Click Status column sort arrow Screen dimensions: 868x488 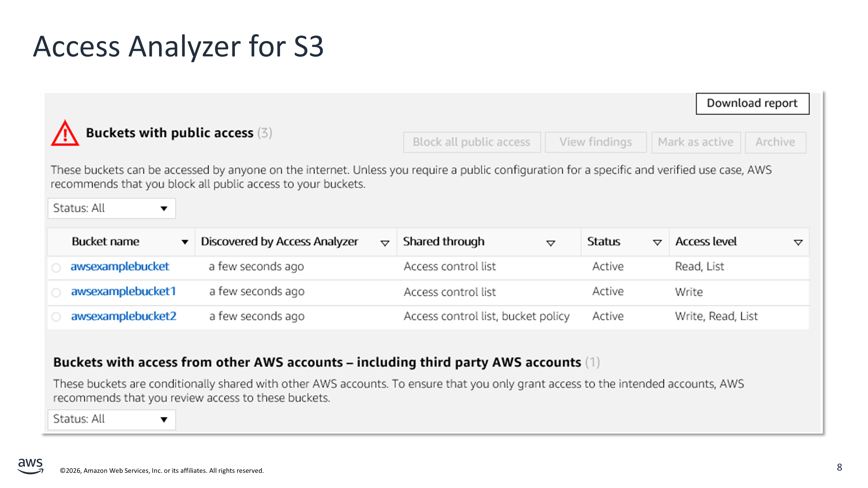[x=657, y=242]
